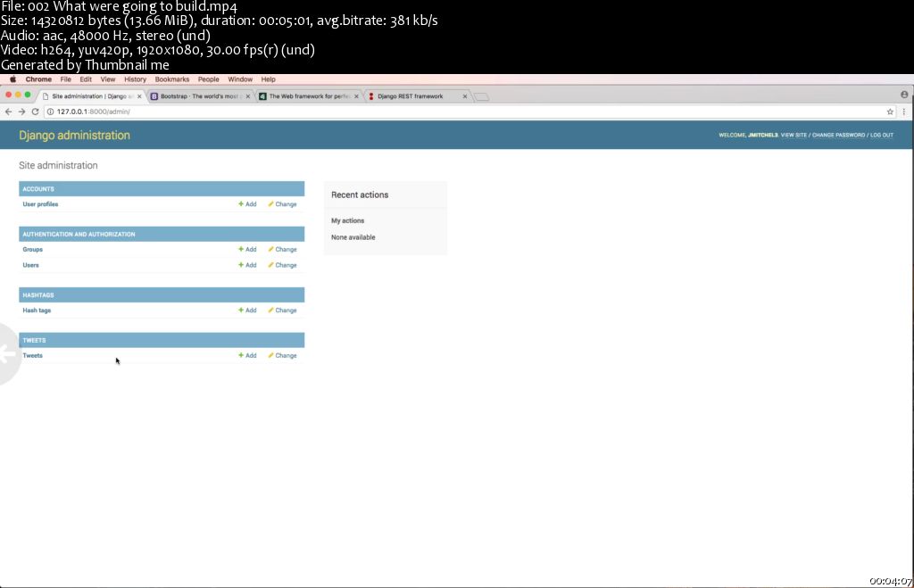Open the Bookmarks menu

point(172,79)
